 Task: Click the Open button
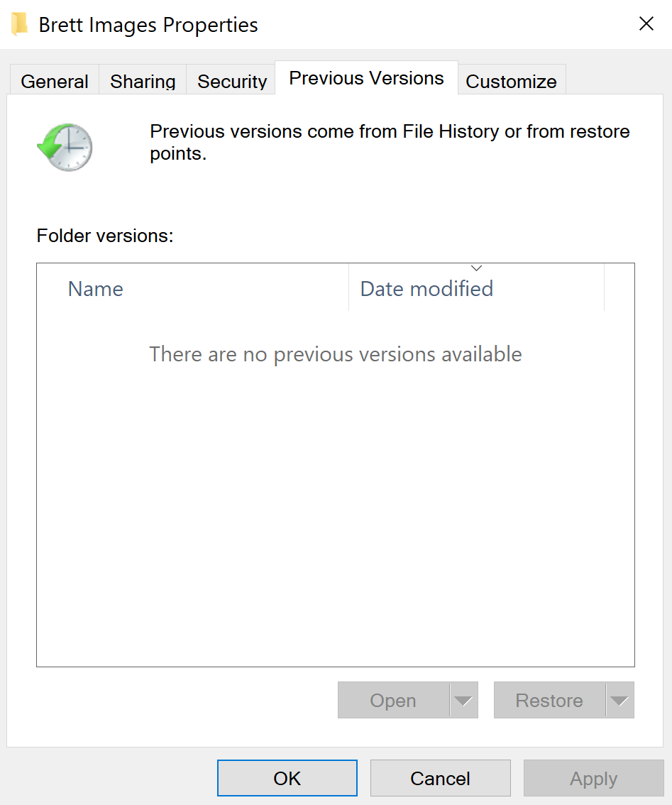pyautogui.click(x=392, y=700)
